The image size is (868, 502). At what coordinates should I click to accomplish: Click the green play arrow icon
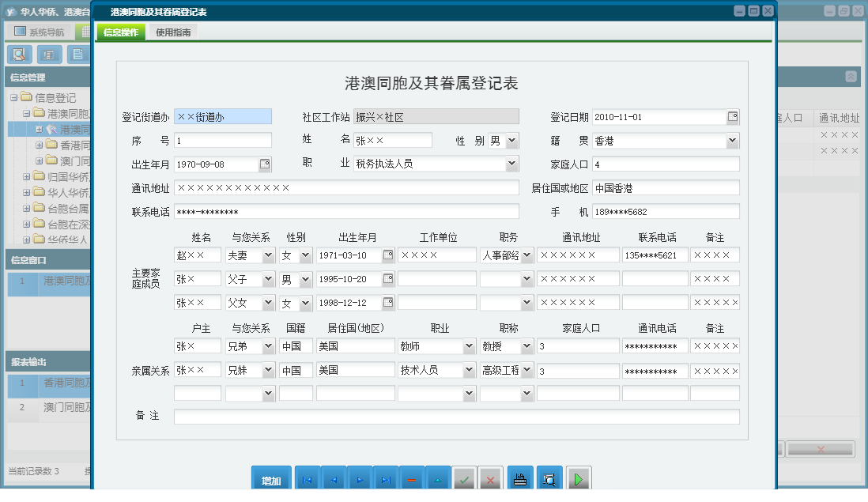coord(579,480)
